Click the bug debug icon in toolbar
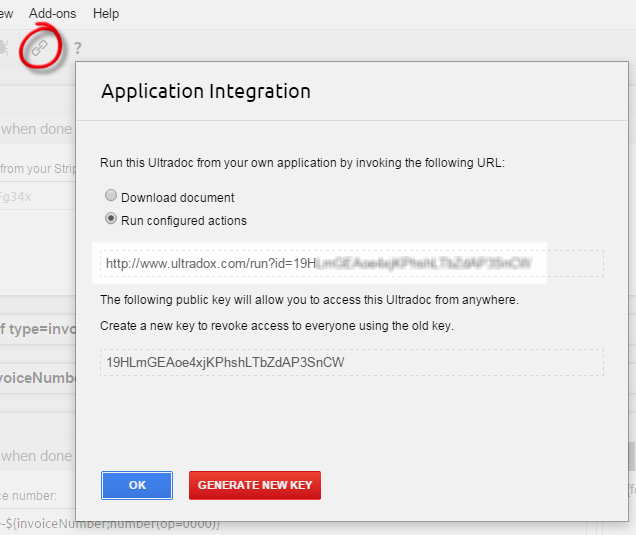 (x=4, y=48)
